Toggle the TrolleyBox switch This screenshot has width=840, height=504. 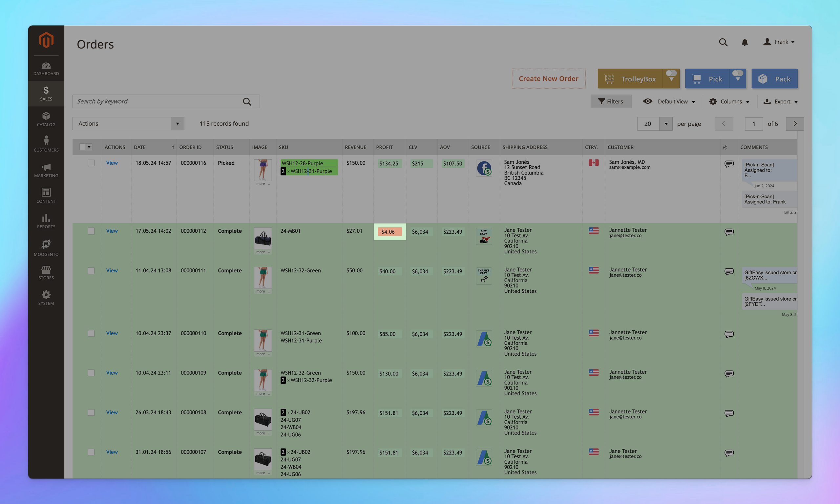click(x=671, y=73)
